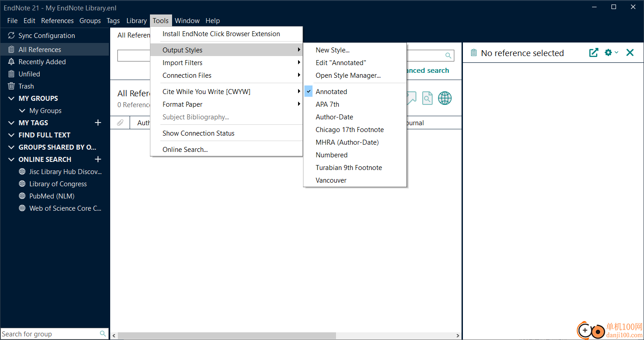The image size is (644, 340).
Task: Open Style Manager entry
Action: tap(355, 76)
